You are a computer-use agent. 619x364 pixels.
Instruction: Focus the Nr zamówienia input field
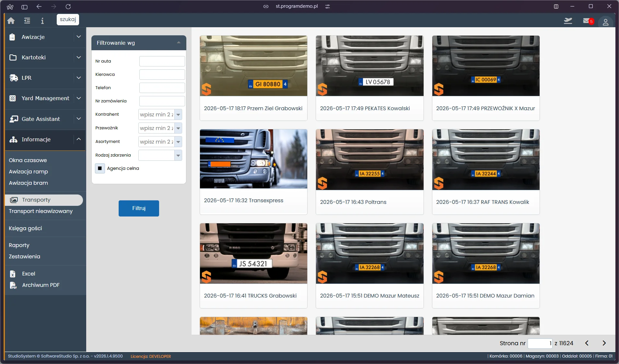[x=162, y=101]
